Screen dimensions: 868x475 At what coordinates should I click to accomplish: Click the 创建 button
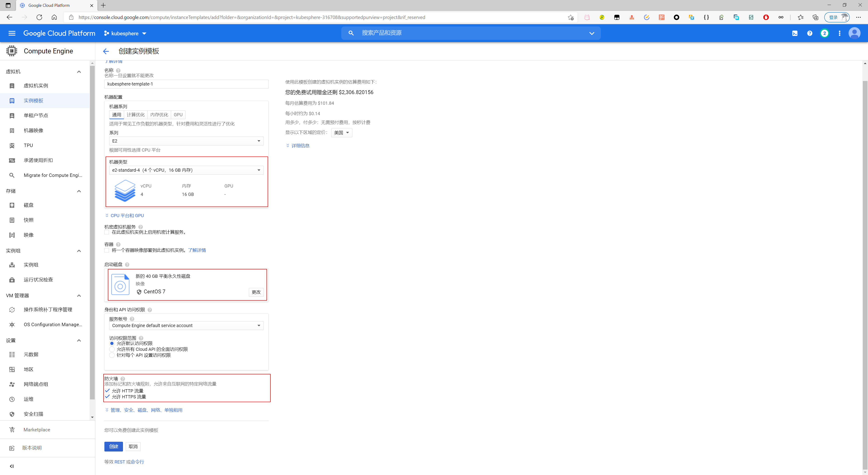point(113,446)
